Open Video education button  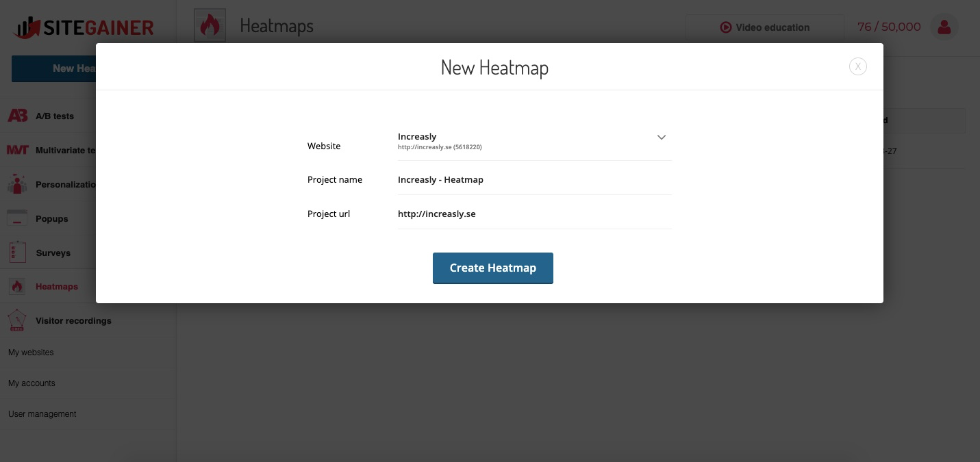click(x=765, y=27)
